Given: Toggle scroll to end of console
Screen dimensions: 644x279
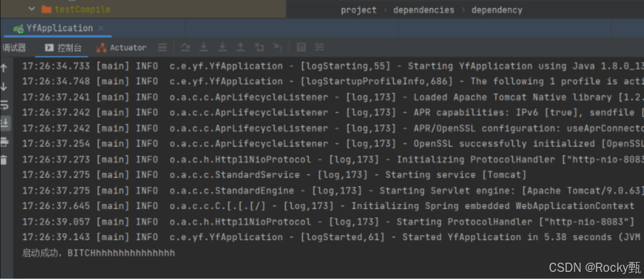Looking at the screenshot, I should pos(4,124).
